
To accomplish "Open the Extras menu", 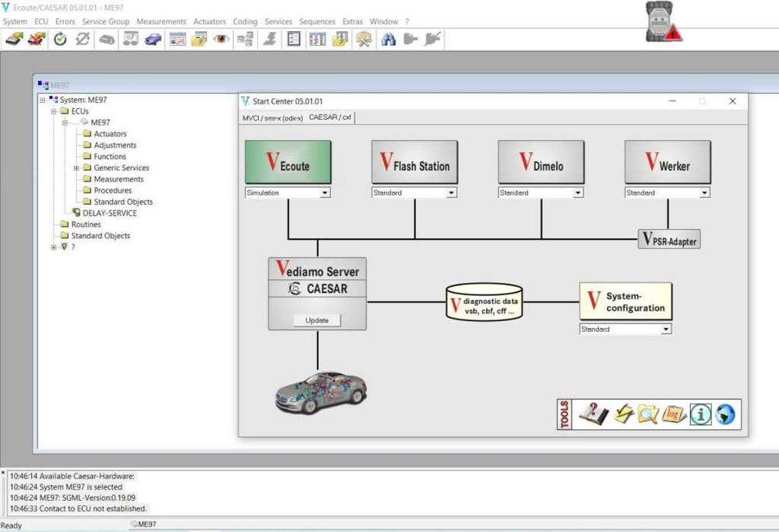I will 352,21.
